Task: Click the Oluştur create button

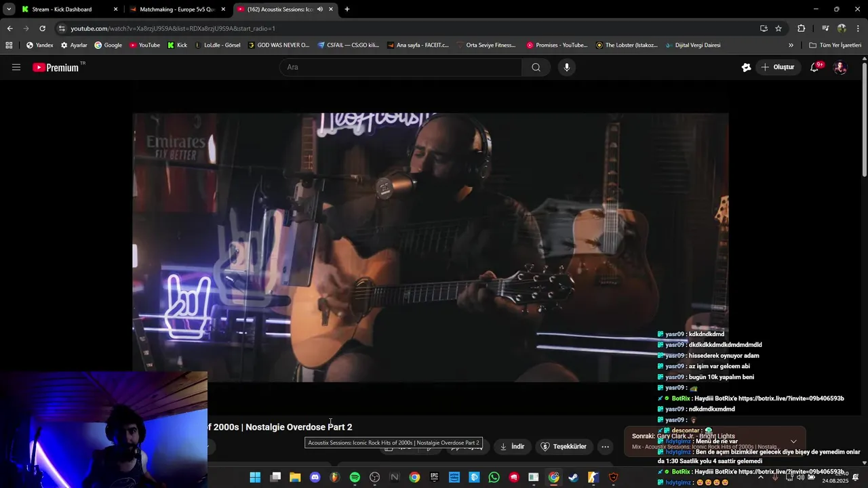Action: coord(777,67)
